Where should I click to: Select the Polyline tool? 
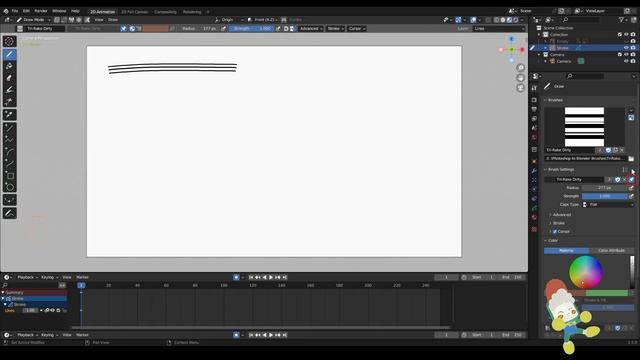9,140
